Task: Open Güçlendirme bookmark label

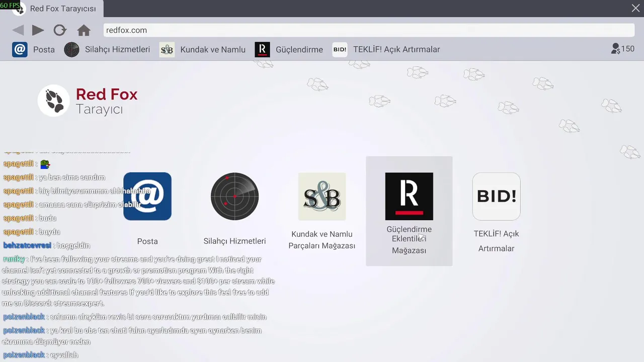Action: pos(299,49)
